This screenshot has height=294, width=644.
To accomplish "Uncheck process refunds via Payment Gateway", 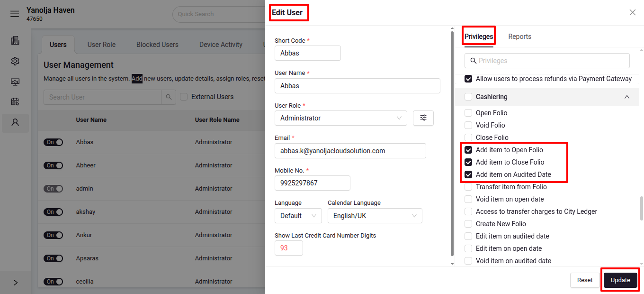I will point(468,79).
